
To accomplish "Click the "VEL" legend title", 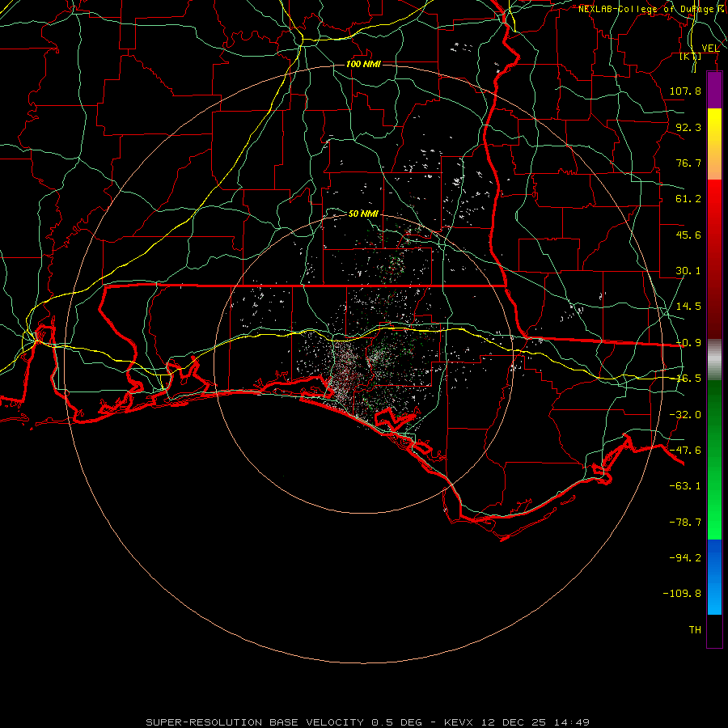I will (x=711, y=49).
